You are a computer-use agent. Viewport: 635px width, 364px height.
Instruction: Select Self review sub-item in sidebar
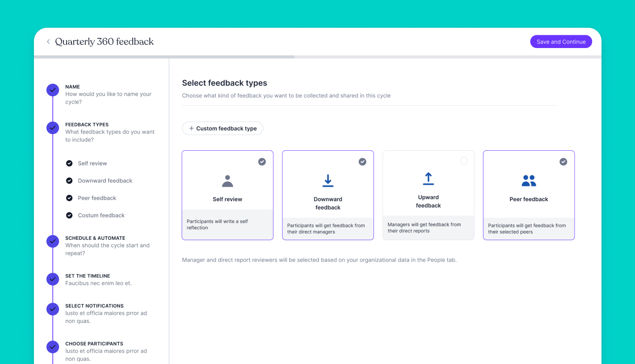pyautogui.click(x=92, y=163)
